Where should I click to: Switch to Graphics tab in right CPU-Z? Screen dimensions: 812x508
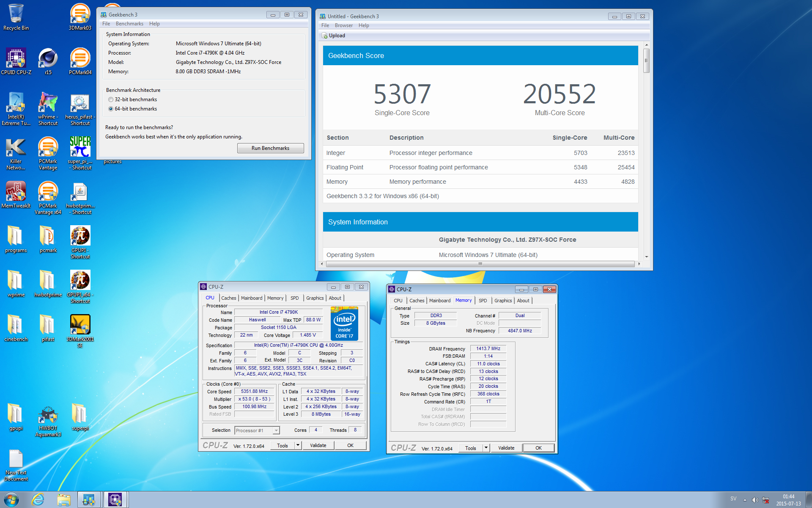coord(503,301)
